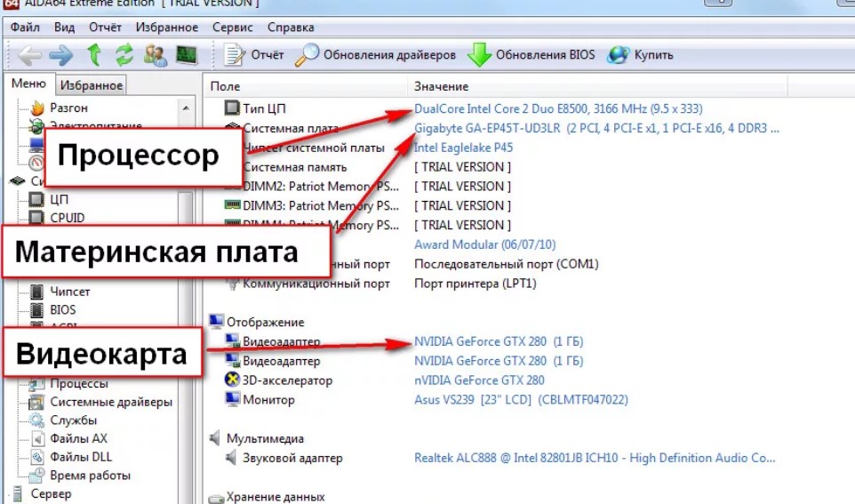Viewport: 855px width, 504px height.
Task: Click the Сервер tree icon
Action: (18, 494)
